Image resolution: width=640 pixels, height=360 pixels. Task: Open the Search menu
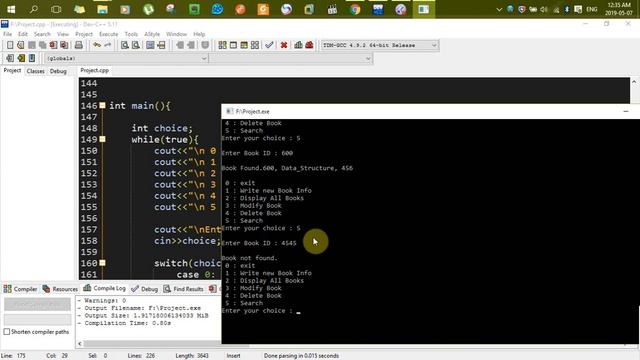tap(42, 34)
